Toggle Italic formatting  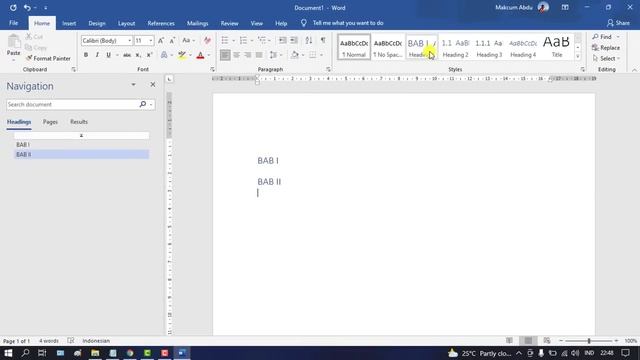pyautogui.click(x=97, y=55)
